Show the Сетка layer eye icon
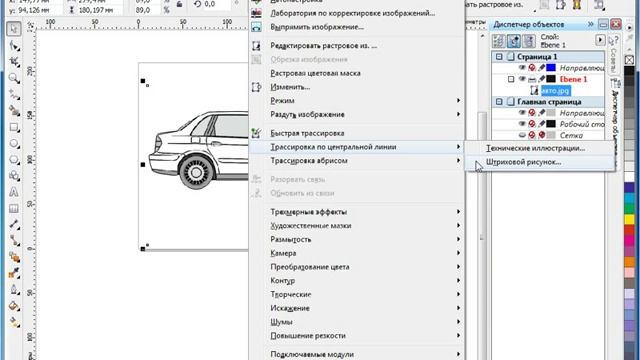The image size is (640, 360). click(522, 135)
